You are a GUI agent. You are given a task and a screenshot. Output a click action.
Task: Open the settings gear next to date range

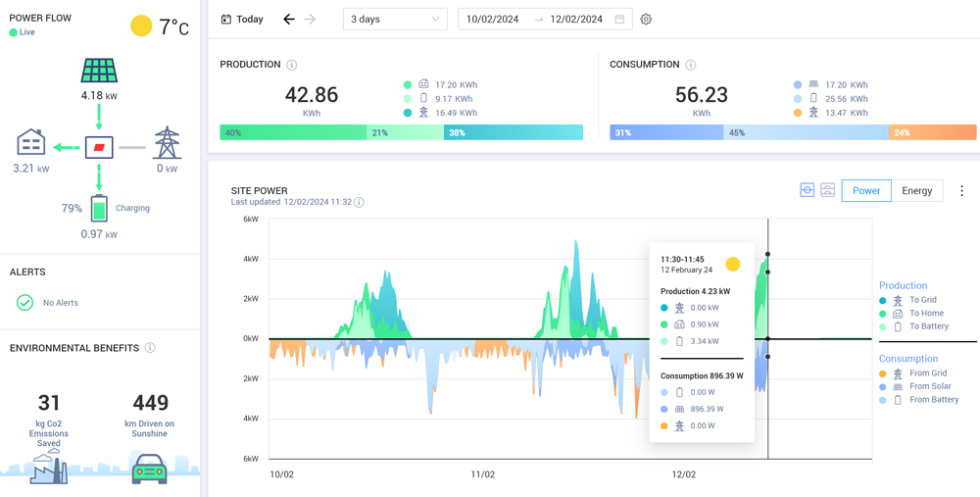click(x=646, y=20)
